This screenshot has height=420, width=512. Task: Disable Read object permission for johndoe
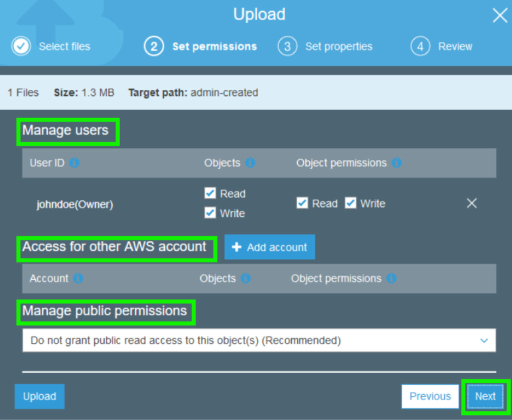pos(302,203)
